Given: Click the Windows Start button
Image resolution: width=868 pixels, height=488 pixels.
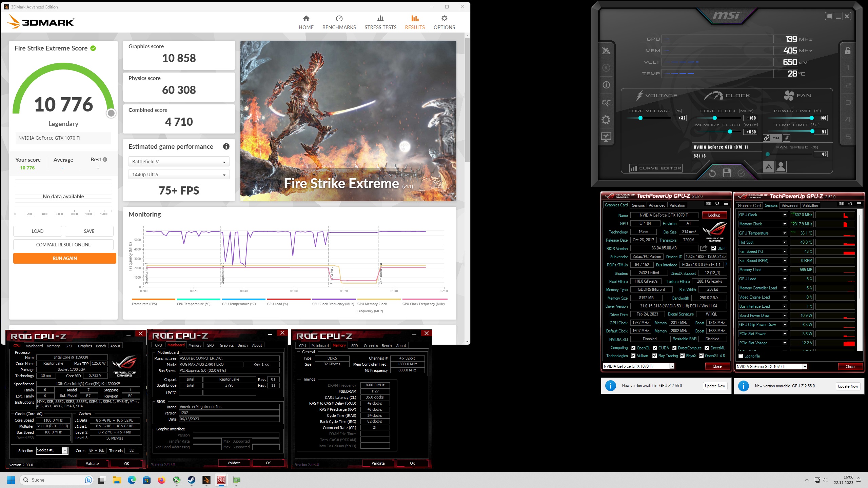Looking at the screenshot, I should pyautogui.click(x=11, y=480).
